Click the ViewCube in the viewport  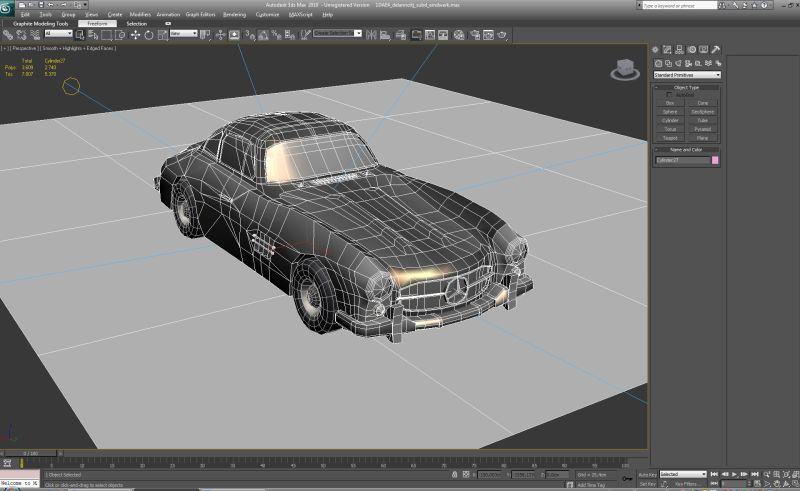(x=625, y=69)
